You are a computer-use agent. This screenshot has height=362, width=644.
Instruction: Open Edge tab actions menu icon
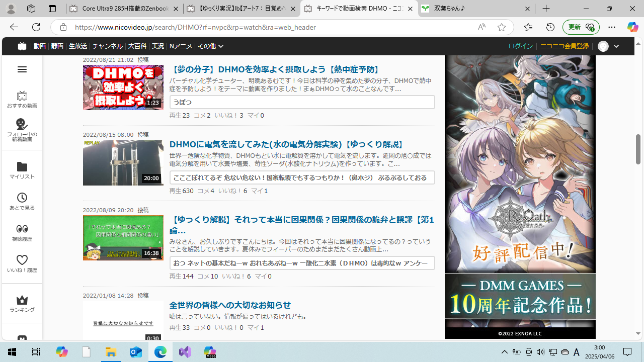pyautogui.click(x=52, y=9)
